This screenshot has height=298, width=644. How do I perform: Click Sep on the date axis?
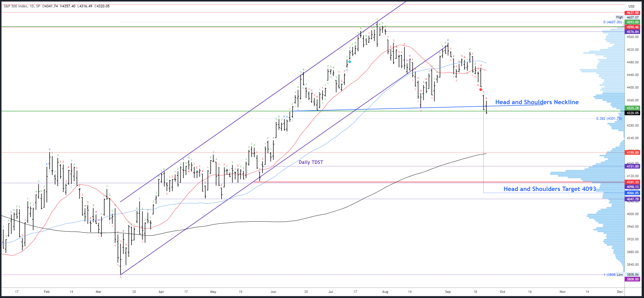pos(448,292)
